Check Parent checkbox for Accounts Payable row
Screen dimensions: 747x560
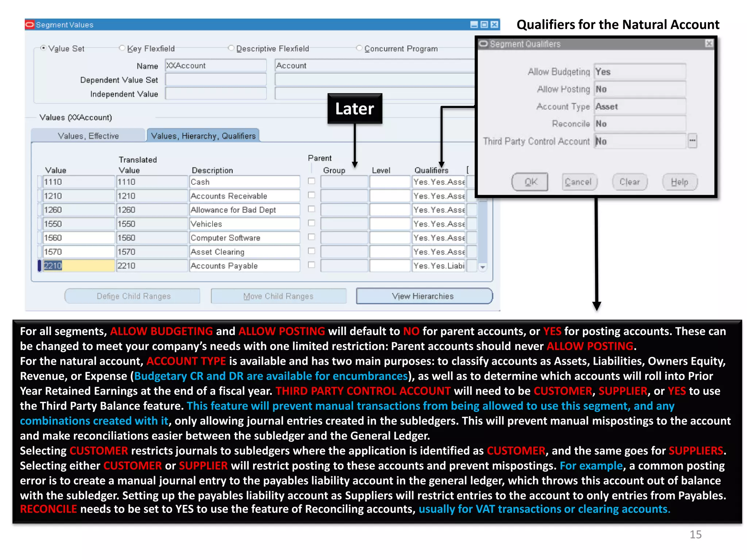[311, 265]
